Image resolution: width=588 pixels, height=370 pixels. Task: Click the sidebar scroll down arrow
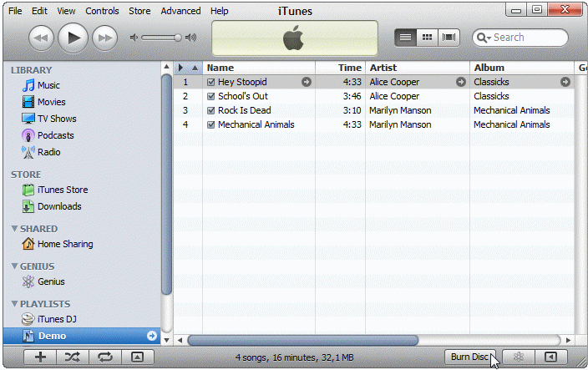click(166, 341)
